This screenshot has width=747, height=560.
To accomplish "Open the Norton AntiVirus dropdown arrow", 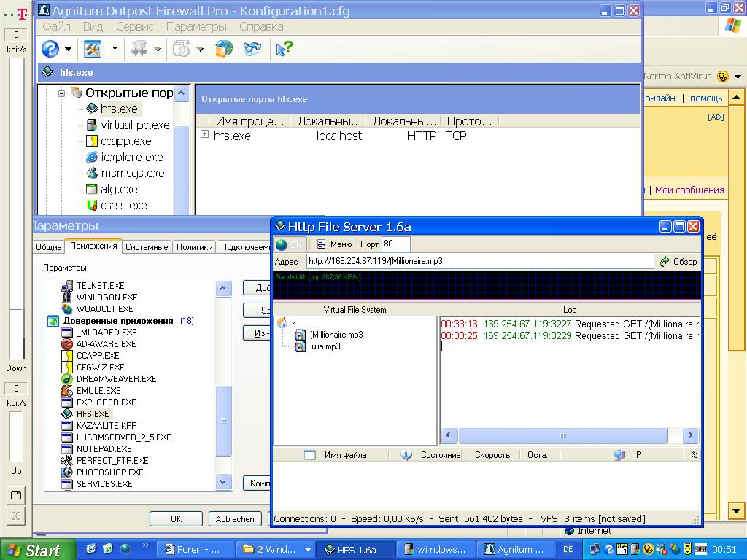I will point(738,77).
